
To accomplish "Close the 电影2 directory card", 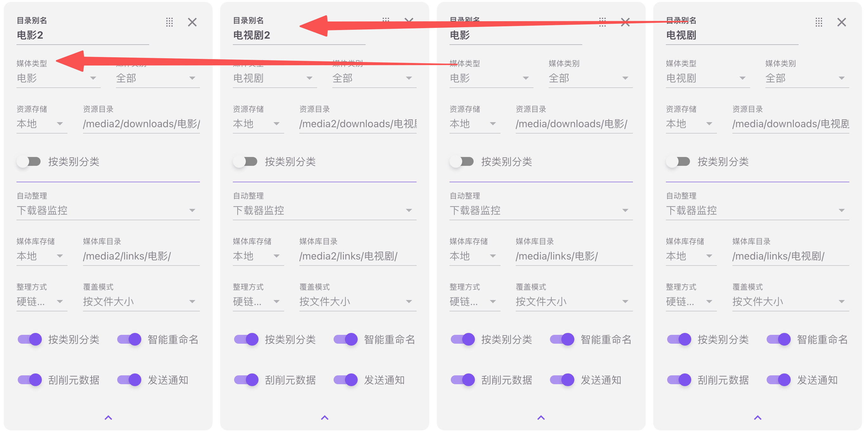I will tap(192, 22).
